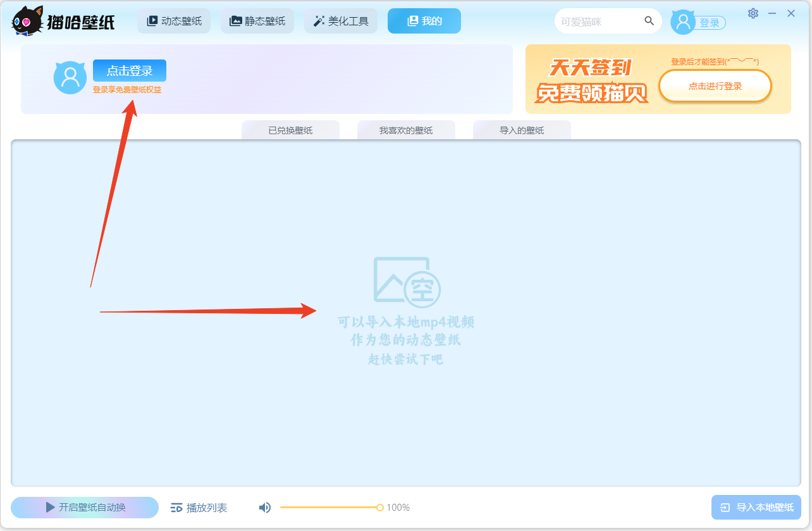The image size is (812, 531).
Task: Switch to the 静态壁纸 tab
Action: pyautogui.click(x=257, y=21)
